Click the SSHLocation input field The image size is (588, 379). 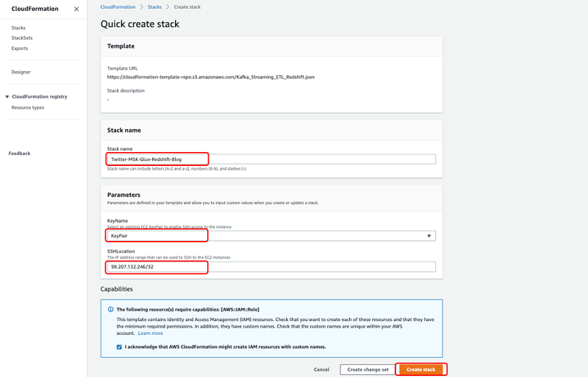tap(271, 267)
